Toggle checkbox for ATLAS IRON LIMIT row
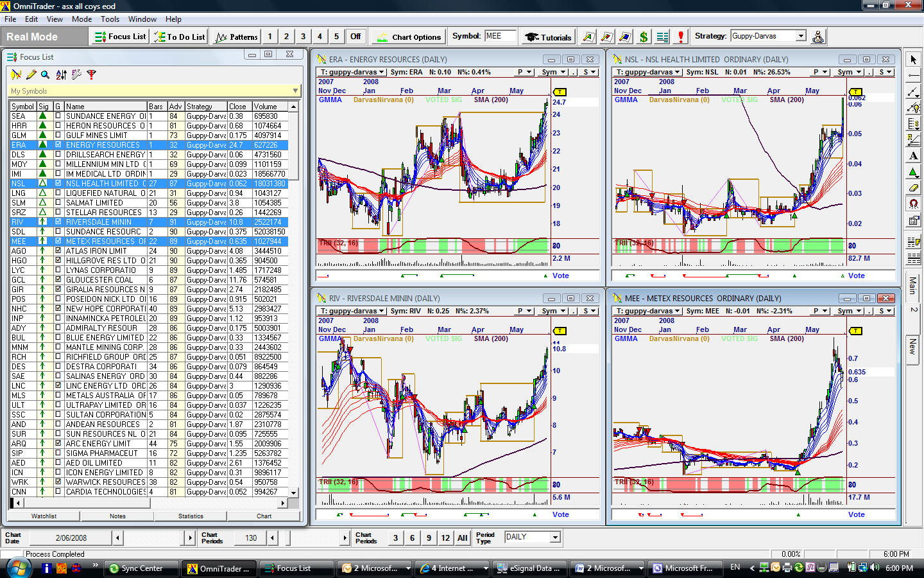This screenshot has height=578, width=924. point(58,251)
